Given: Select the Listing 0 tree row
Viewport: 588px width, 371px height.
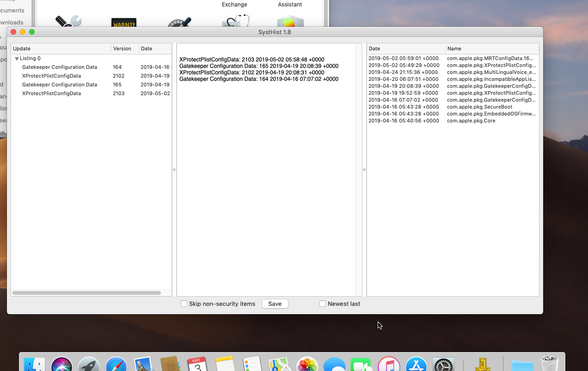Looking at the screenshot, I should click(x=91, y=58).
